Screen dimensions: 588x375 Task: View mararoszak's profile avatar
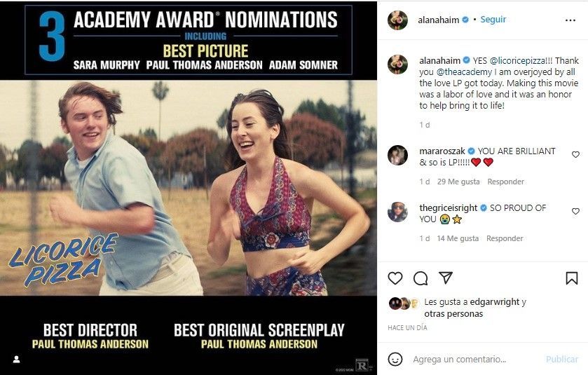[x=398, y=155]
